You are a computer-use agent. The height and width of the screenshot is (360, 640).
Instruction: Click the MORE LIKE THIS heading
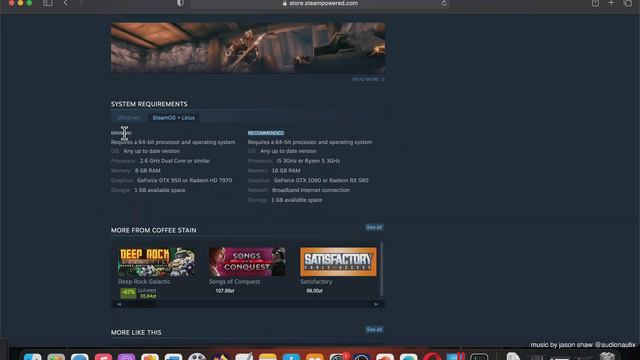click(136, 332)
